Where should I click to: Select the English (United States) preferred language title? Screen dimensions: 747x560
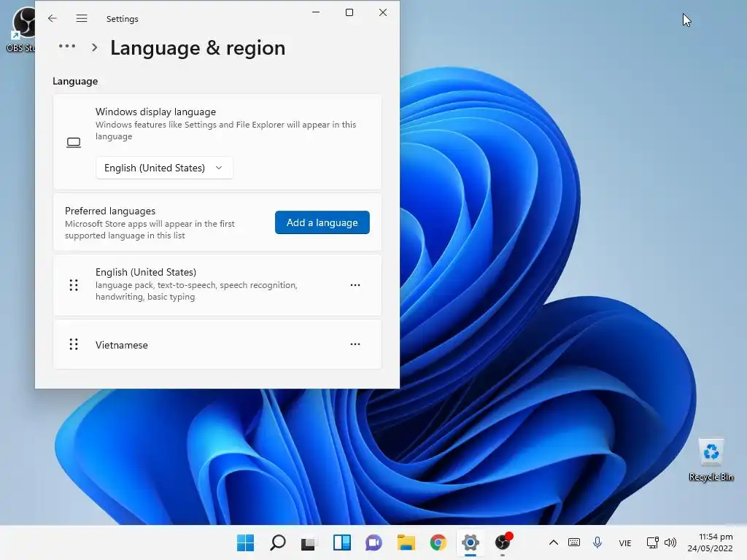click(x=146, y=272)
